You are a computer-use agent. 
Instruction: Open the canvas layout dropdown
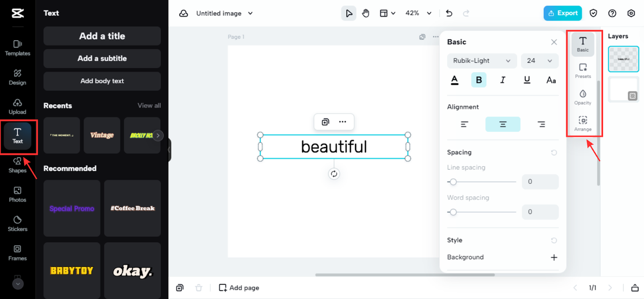pos(387,14)
